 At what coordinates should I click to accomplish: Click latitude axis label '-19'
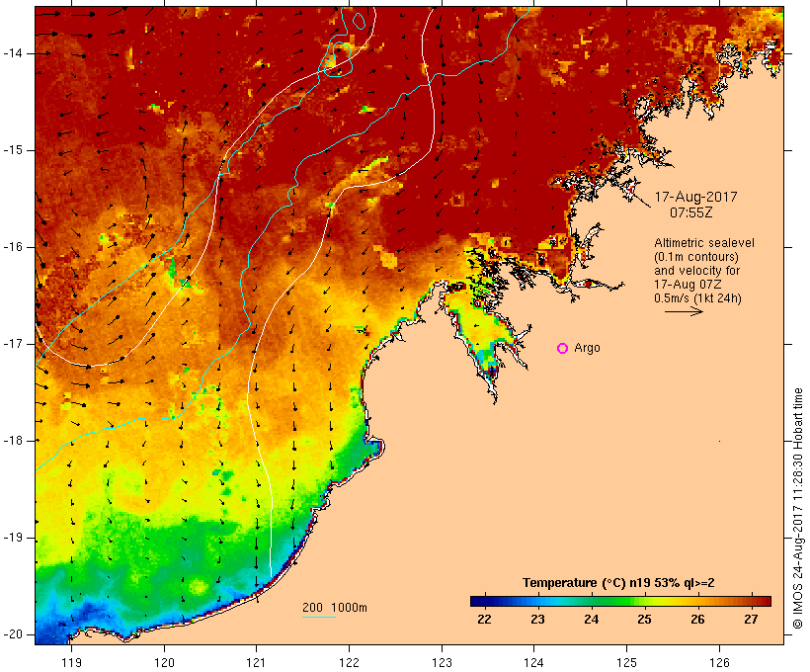(x=13, y=538)
